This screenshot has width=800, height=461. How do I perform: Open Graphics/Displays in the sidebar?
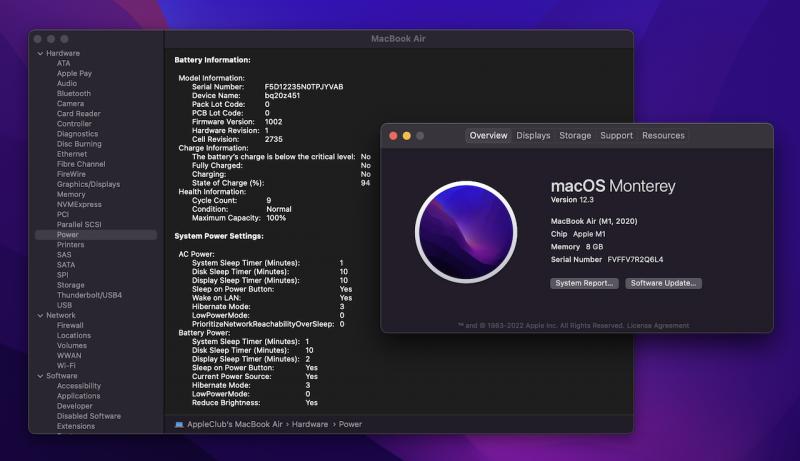click(x=88, y=185)
